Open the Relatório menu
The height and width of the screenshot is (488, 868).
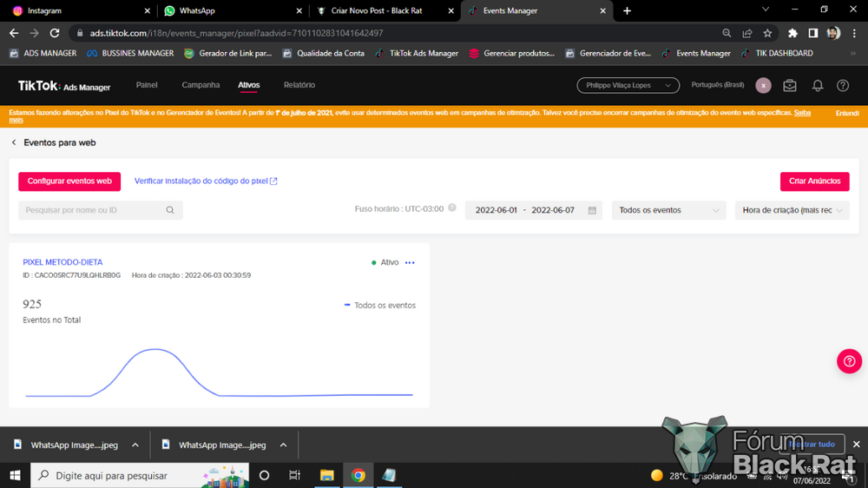tap(299, 85)
